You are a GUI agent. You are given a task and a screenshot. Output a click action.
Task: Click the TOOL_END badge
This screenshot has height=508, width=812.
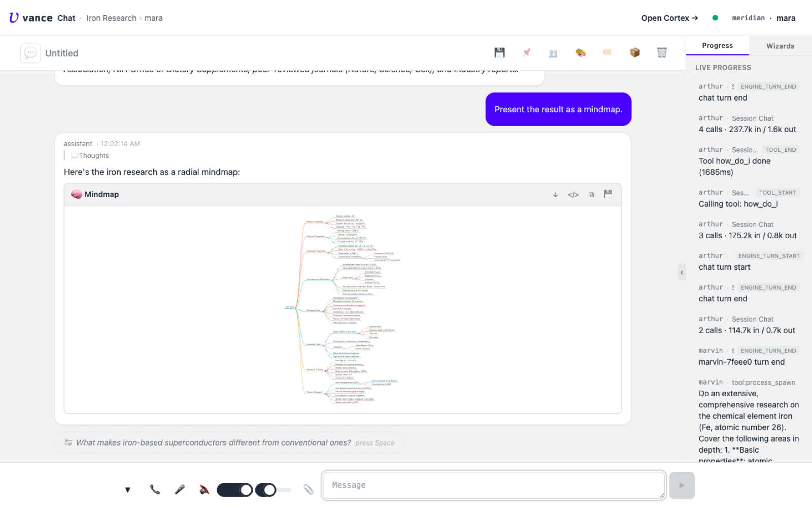coord(781,150)
